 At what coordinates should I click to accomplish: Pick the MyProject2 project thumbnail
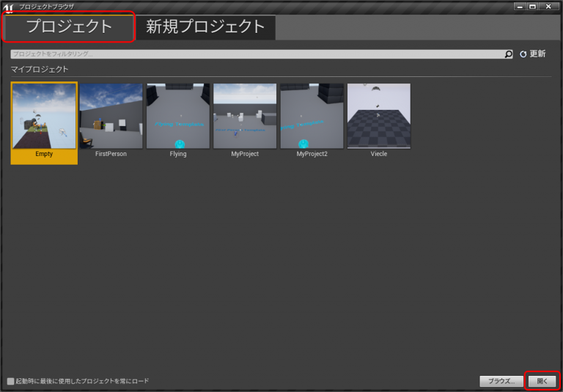tap(312, 116)
